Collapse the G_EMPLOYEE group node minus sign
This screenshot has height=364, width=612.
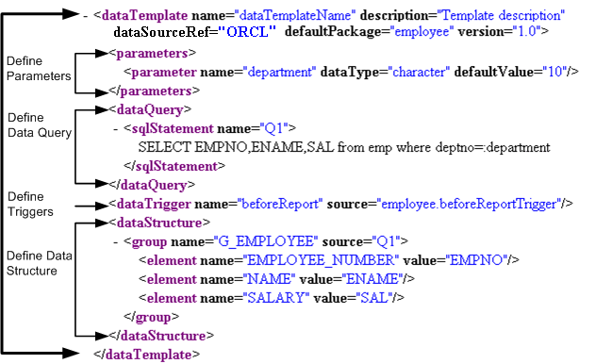point(116,242)
